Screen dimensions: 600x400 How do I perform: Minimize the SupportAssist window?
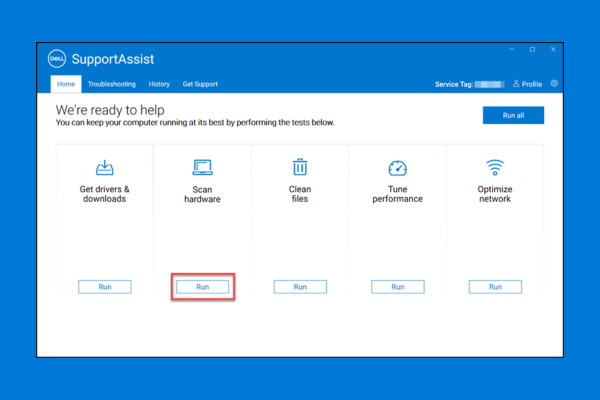[511, 49]
